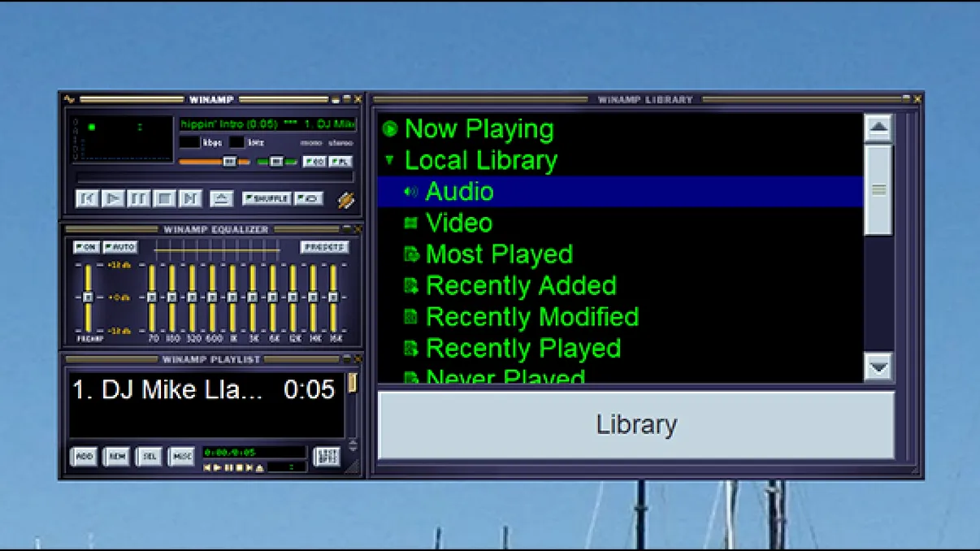Open the Eject button to load a file
Viewport: 980px width, 551px height.
(x=222, y=198)
